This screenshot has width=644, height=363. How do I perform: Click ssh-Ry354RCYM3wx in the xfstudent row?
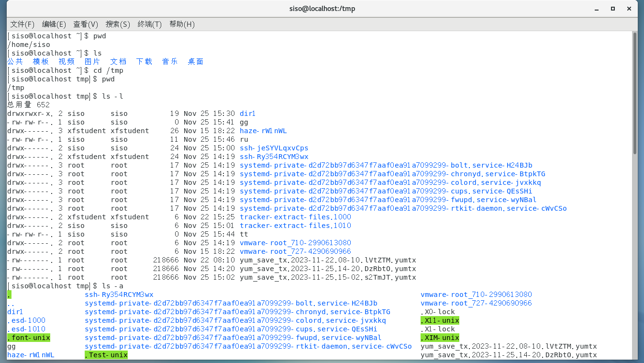pyautogui.click(x=274, y=157)
